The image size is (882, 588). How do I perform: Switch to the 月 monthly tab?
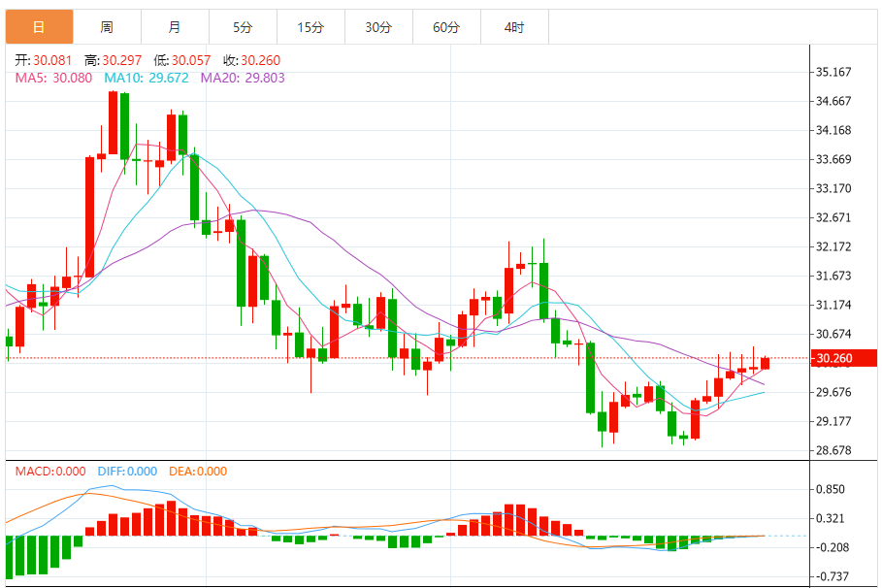coord(175,27)
